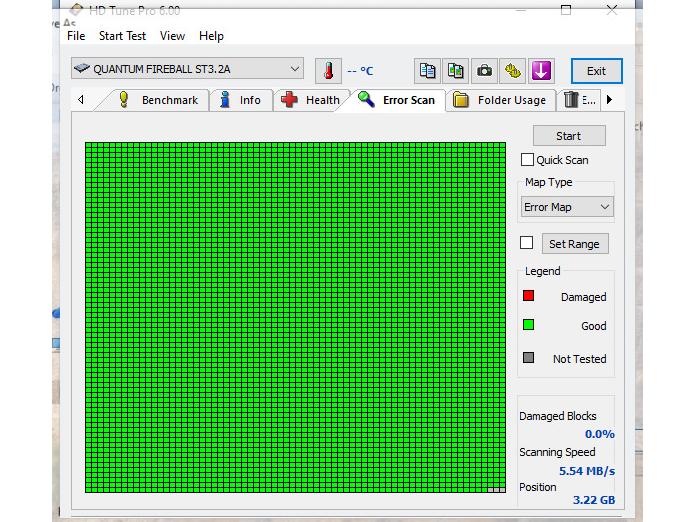This screenshot has height=522, width=696.
Task: Switch to the Benchmark tab
Action: [x=159, y=100]
